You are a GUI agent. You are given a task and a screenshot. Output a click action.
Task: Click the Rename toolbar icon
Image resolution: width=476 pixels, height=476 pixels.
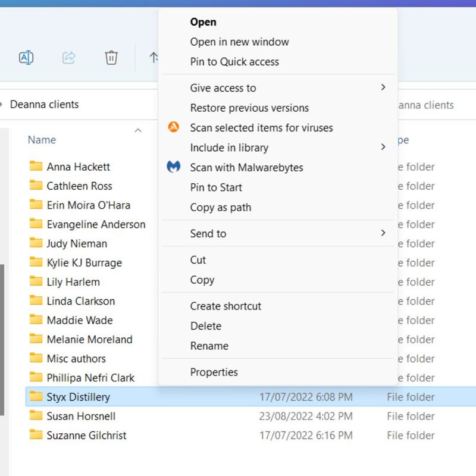click(26, 58)
